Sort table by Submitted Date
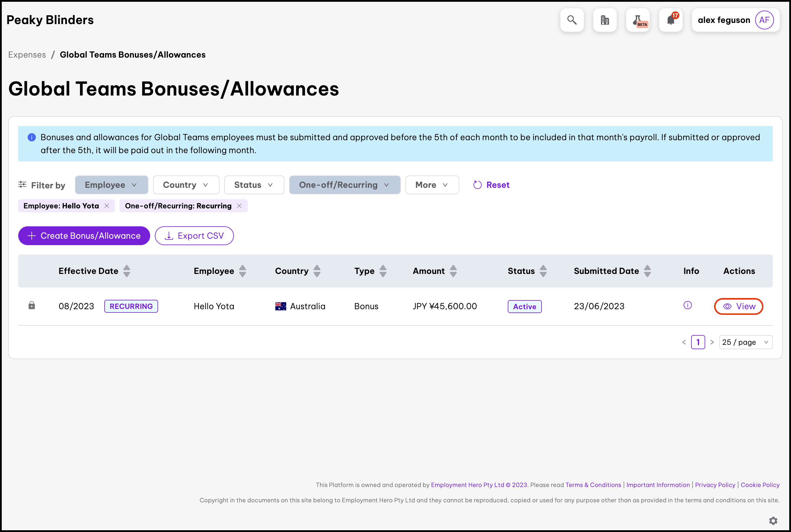The width and height of the screenshot is (791, 532). pyautogui.click(x=647, y=271)
